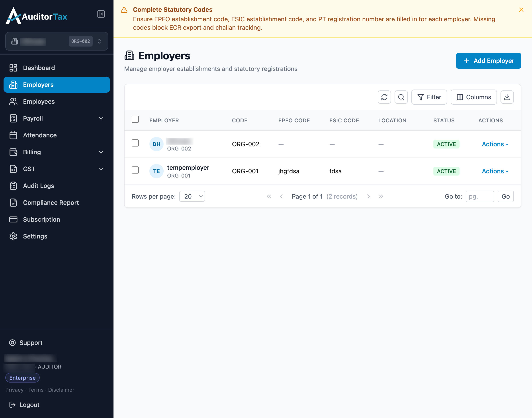Expand the Payroll menu
The image size is (532, 418).
point(57,118)
